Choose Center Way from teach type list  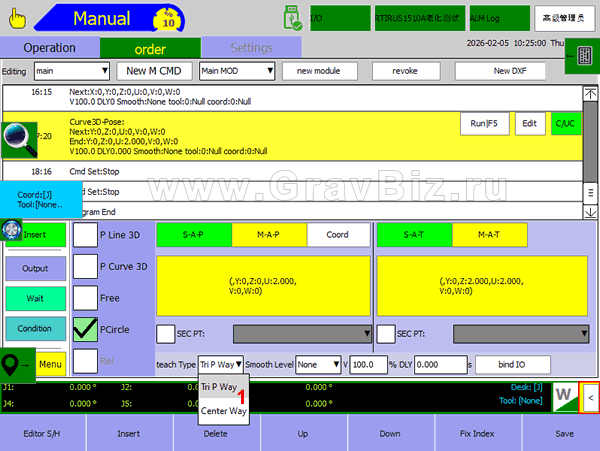223,411
